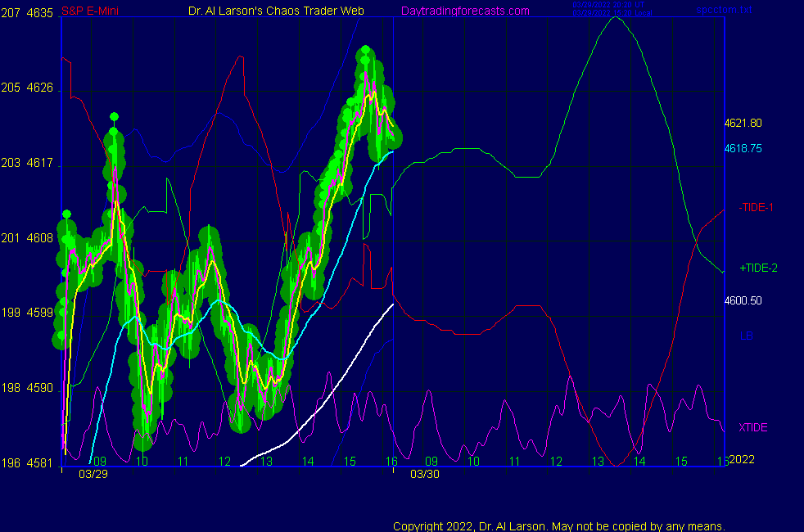Viewport: 804px width, 532px height.
Task: Click the 03/29/2022 UT timestamp
Action: (608, 5)
